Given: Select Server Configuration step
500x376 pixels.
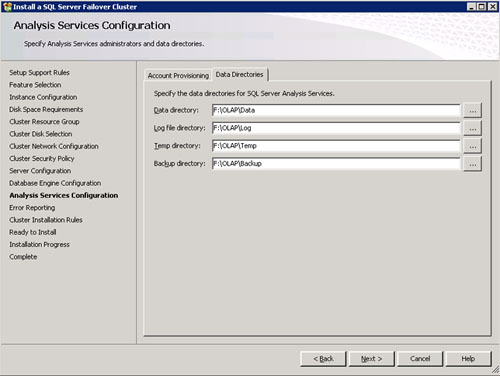Looking at the screenshot, I should click(x=40, y=171).
